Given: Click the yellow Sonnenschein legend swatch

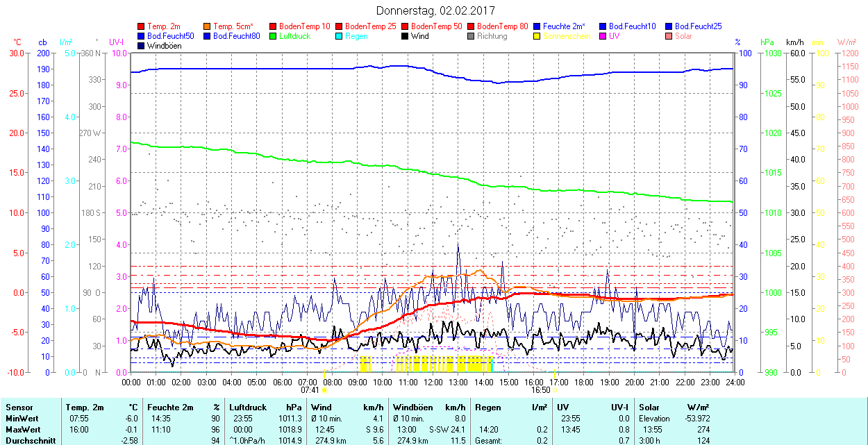Looking at the screenshot, I should point(537,36).
